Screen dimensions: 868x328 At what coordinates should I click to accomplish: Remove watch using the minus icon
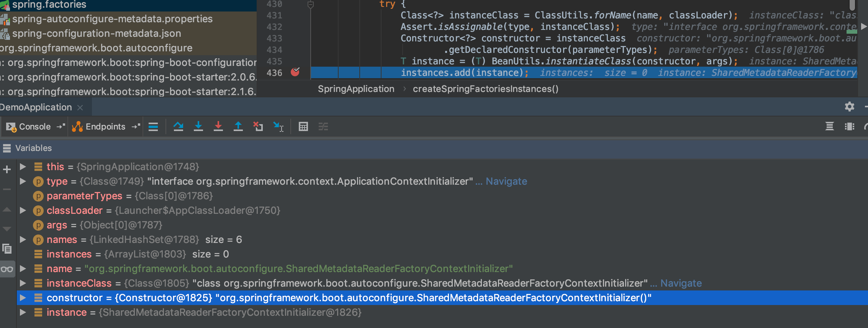pyautogui.click(x=7, y=189)
